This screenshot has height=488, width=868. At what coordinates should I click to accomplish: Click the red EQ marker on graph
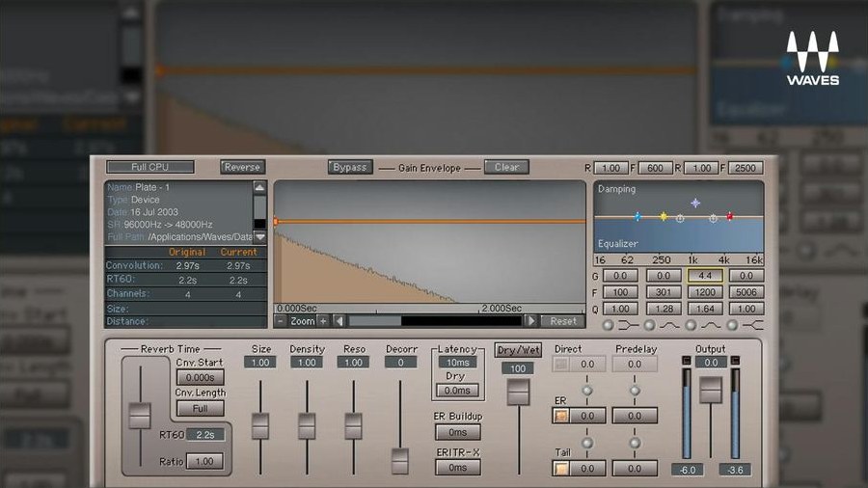tap(730, 216)
